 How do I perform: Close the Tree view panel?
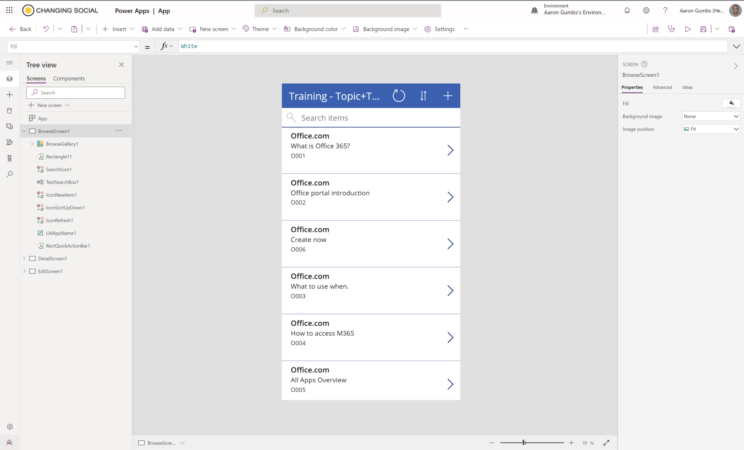pyautogui.click(x=121, y=65)
